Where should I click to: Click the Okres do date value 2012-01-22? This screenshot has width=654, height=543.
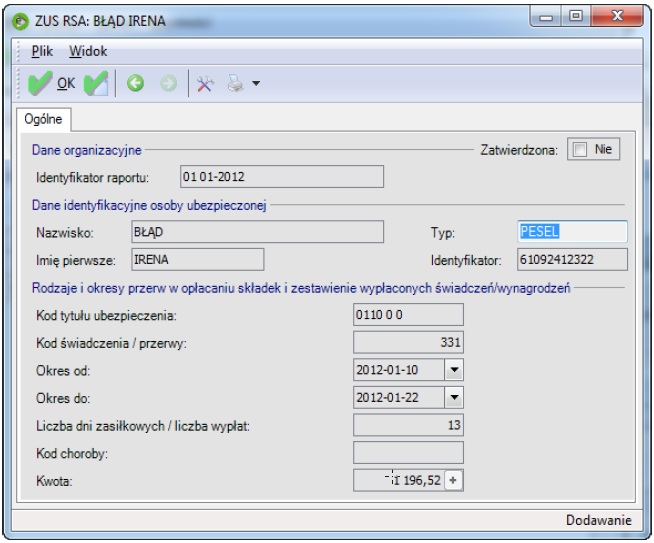387,397
